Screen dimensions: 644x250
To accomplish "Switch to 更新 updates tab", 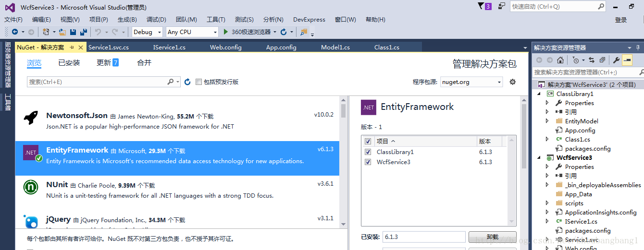I will click(x=108, y=63).
